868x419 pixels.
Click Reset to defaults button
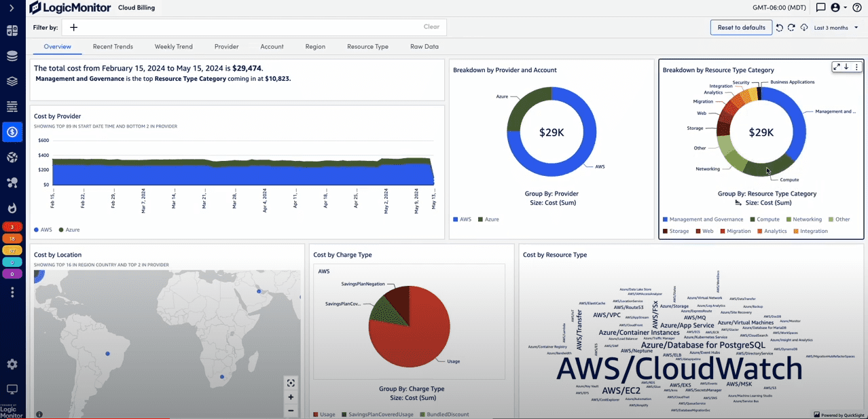741,28
